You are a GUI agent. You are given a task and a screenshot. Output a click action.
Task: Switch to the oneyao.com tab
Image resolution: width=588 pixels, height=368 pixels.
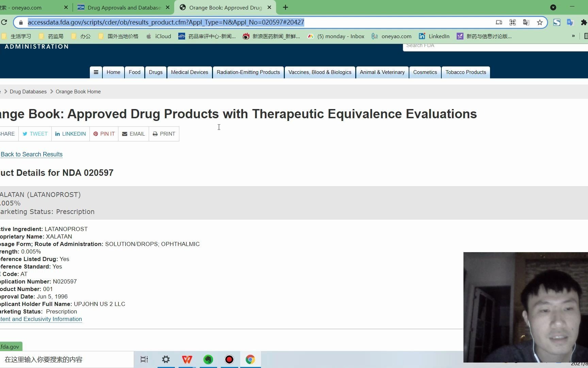(x=31, y=7)
